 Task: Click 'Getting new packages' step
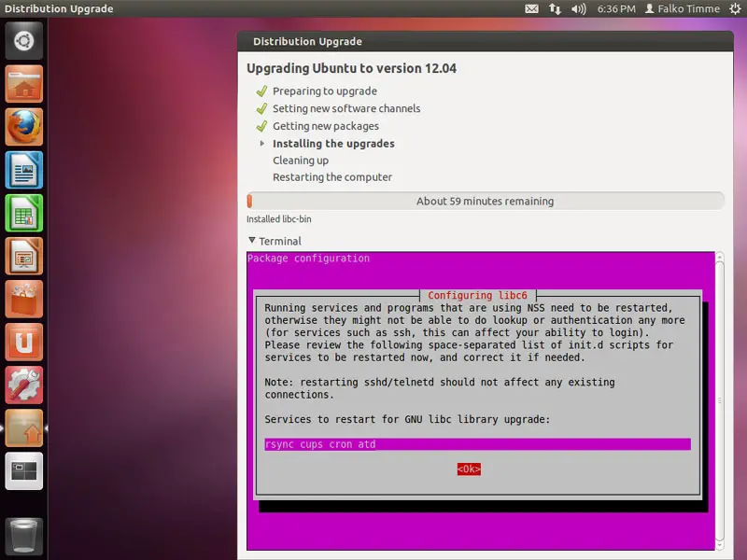tap(326, 126)
